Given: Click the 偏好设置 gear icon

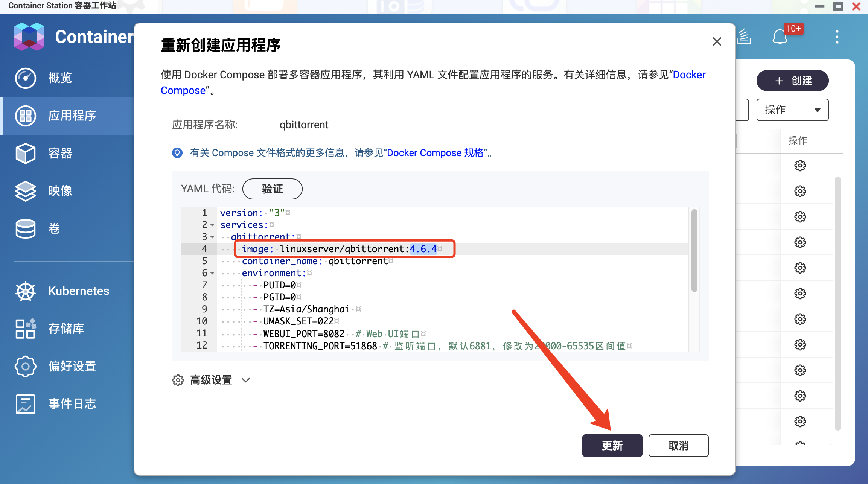Looking at the screenshot, I should tap(26, 366).
